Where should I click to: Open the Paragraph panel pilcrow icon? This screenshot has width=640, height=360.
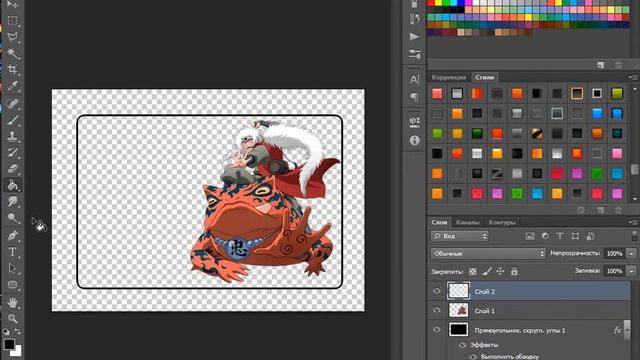[414, 97]
